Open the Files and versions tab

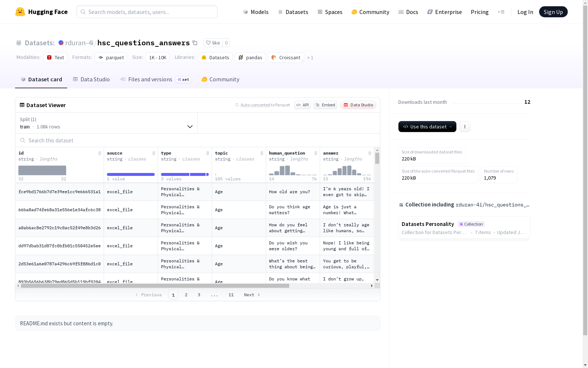[x=155, y=79]
